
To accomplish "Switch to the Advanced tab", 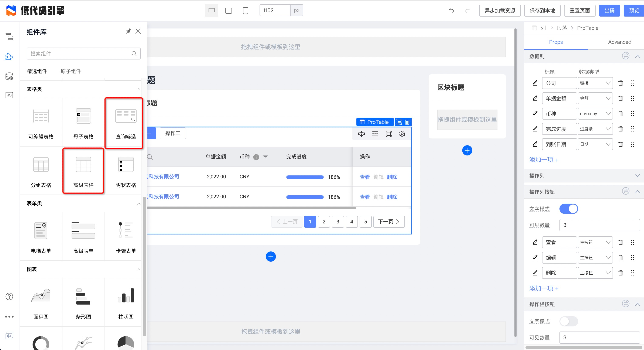I will 619,42.
